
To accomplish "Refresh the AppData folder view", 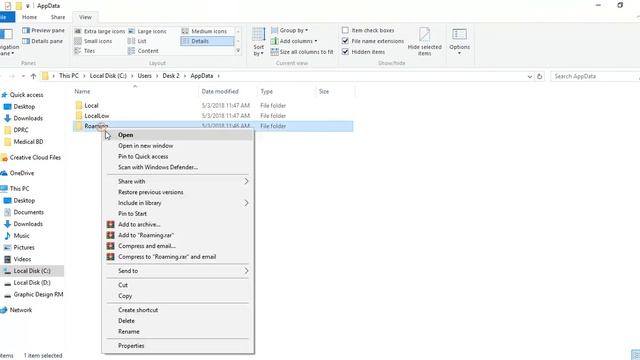I will 540,76.
